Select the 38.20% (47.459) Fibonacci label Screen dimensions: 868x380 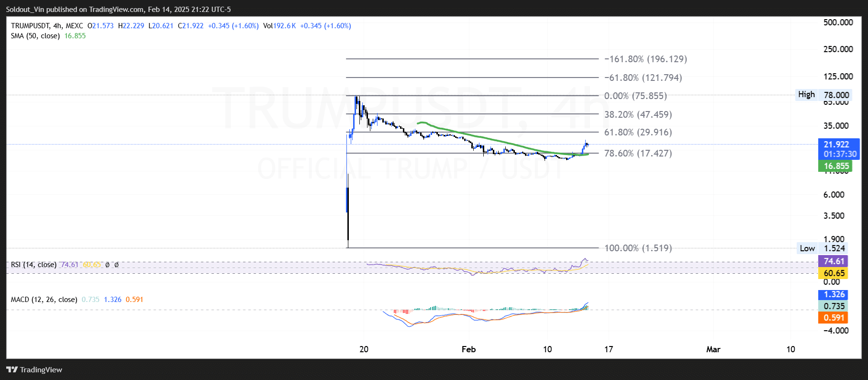638,114
